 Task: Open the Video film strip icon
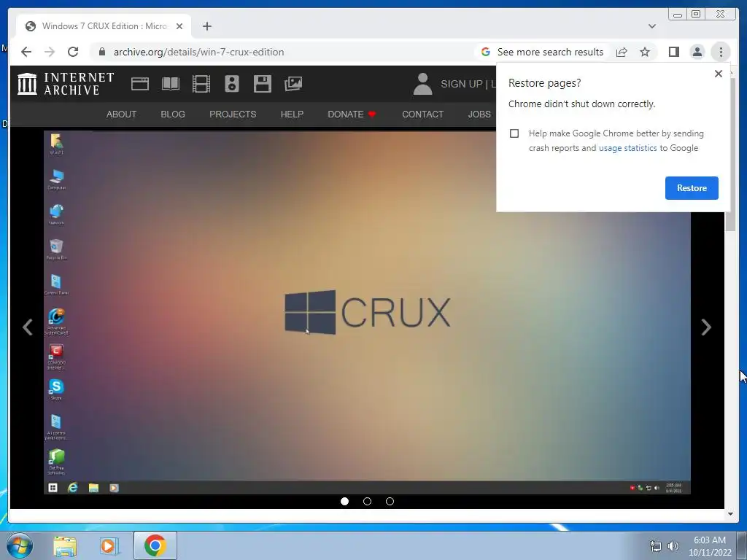(x=201, y=84)
